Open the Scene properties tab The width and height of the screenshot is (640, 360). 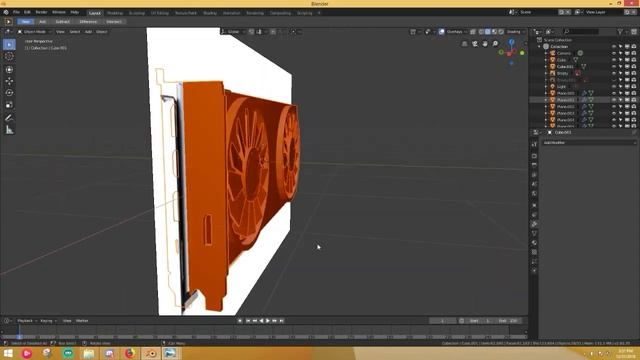[534, 184]
